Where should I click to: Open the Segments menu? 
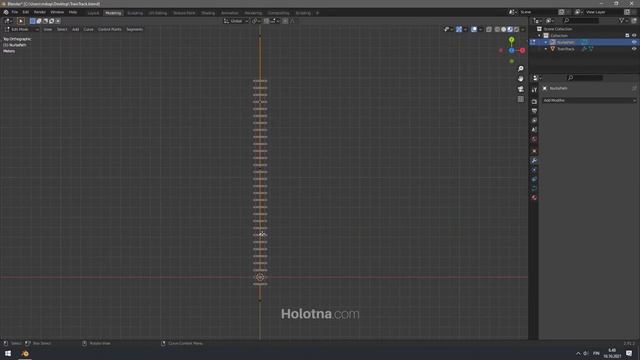(x=134, y=29)
